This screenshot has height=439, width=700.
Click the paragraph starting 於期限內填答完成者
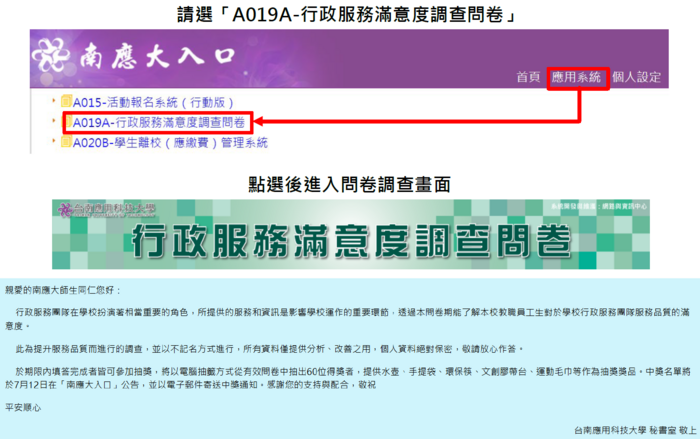click(348, 378)
